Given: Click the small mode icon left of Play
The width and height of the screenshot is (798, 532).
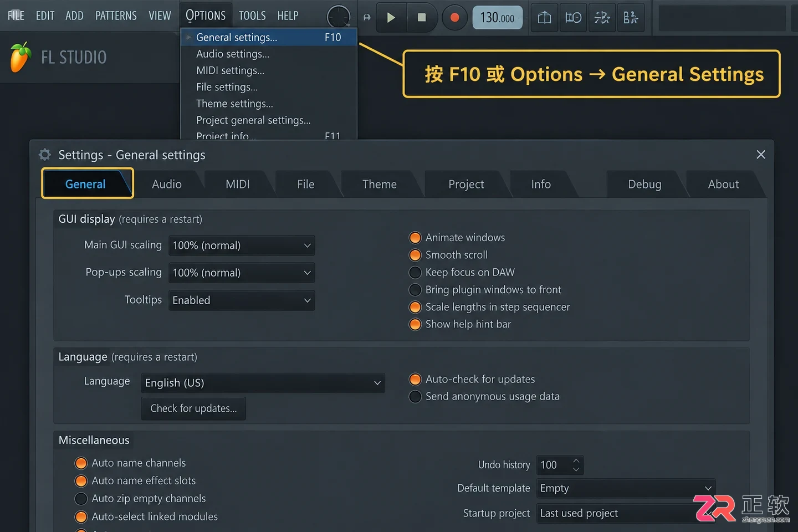Looking at the screenshot, I should pos(367,18).
